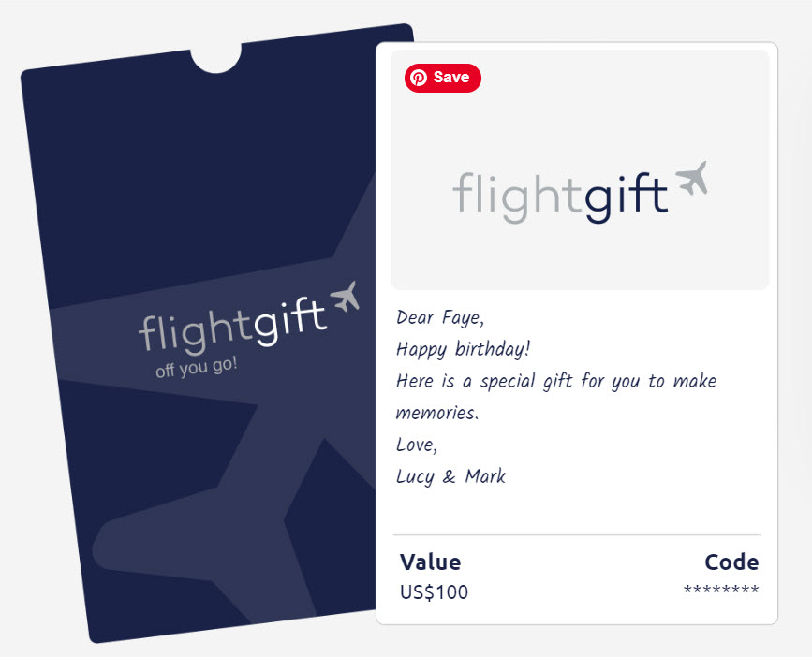Click the masked asterisk gift code
Viewport: 812px width, 657px height.
point(721,591)
